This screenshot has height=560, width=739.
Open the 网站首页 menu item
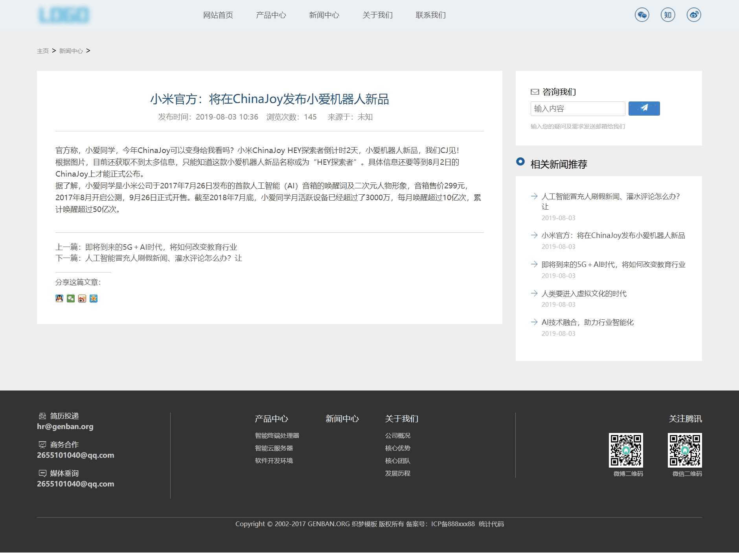coord(218,15)
